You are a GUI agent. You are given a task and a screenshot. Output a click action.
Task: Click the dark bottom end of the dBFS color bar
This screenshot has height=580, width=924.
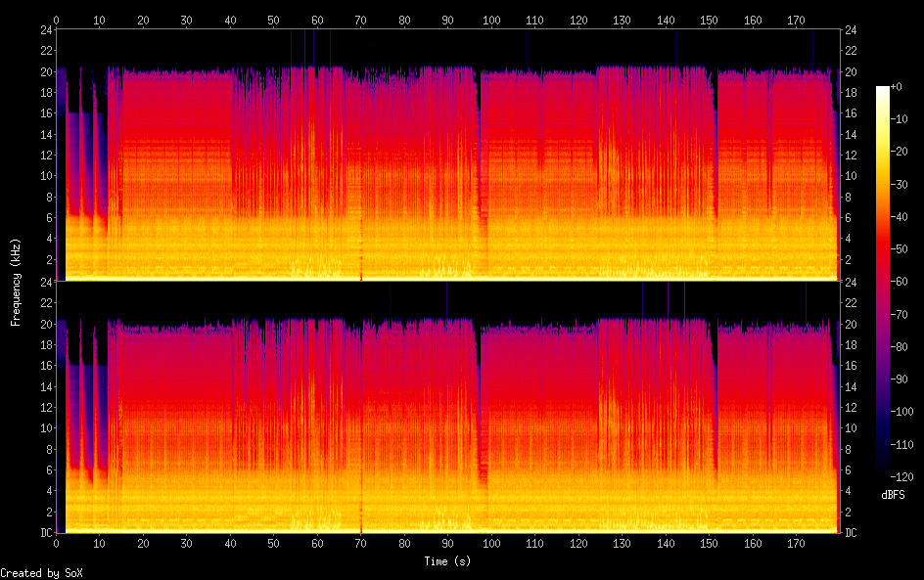point(883,468)
